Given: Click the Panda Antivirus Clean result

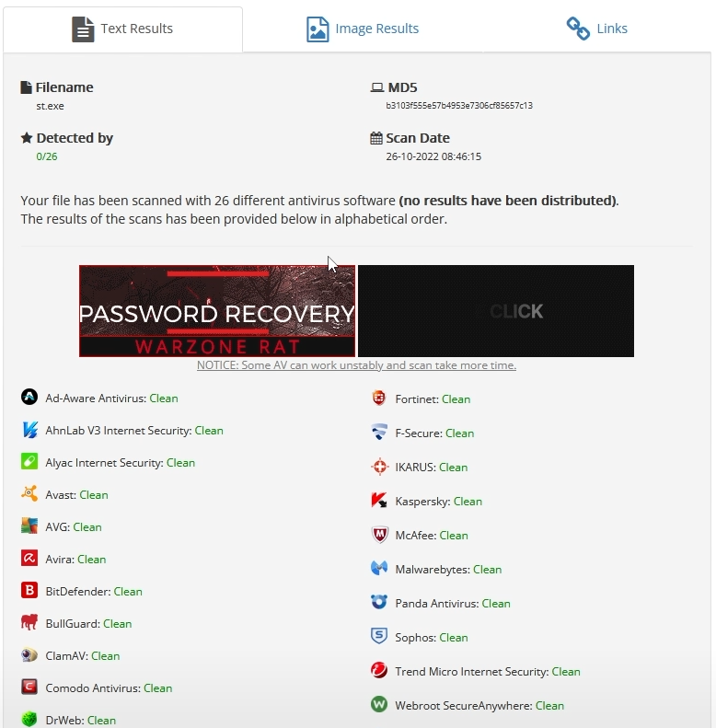Looking at the screenshot, I should pos(496,604).
